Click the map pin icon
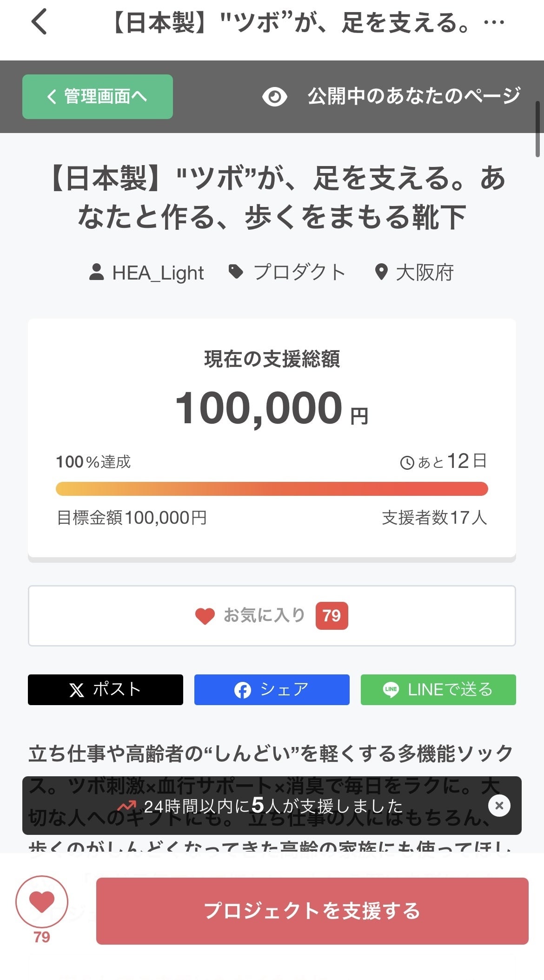The height and width of the screenshot is (980, 544). point(381,272)
